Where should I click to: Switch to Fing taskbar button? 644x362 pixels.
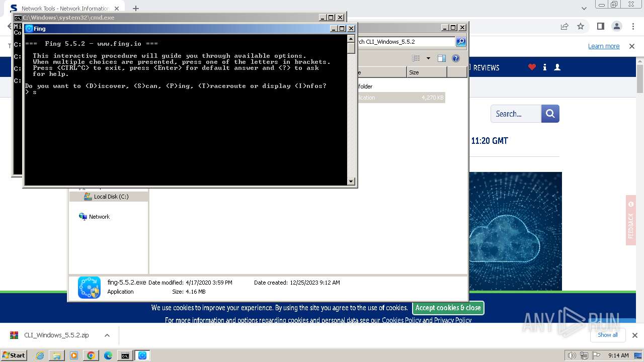point(142,355)
